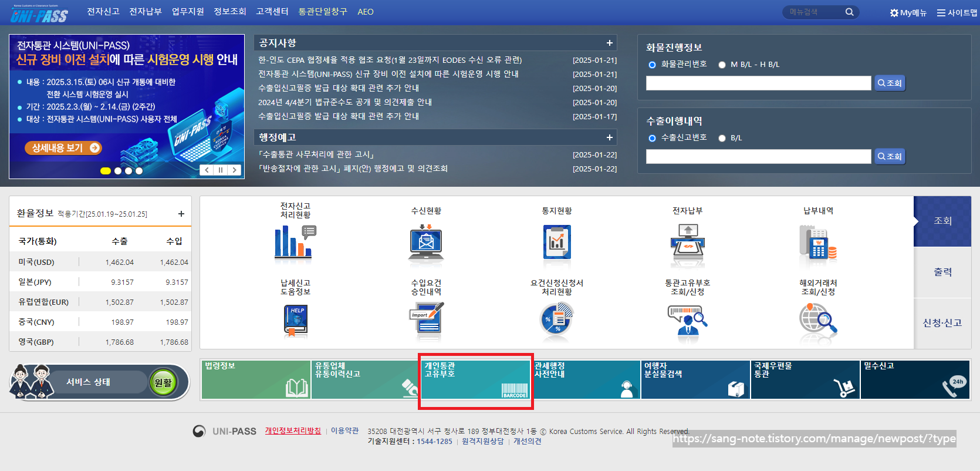Expand the 행정예고 list with plus
Image resolution: width=980 pixels, height=471 pixels.
[x=610, y=137]
